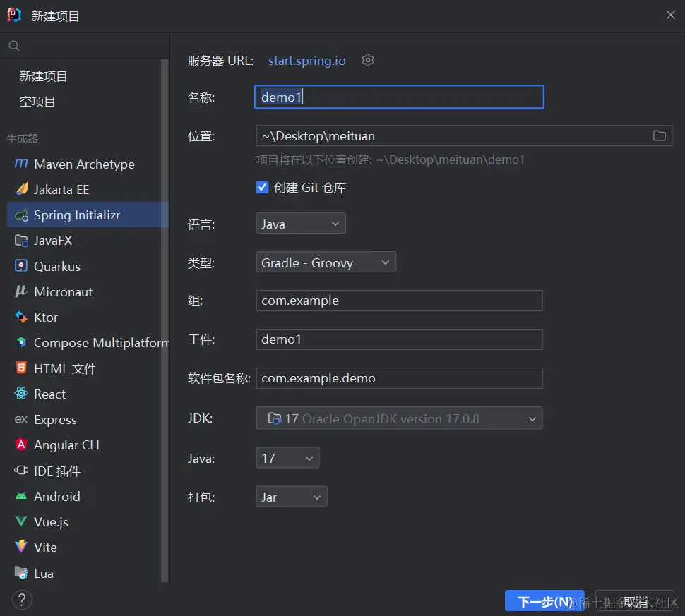The width and height of the screenshot is (685, 616).
Task: Click the IntelliJ IDEA logo icon
Action: tap(14, 15)
